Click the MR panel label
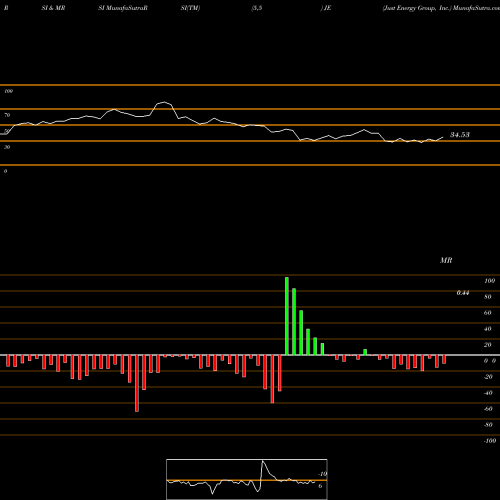The width and height of the screenshot is (500, 500). (x=446, y=260)
